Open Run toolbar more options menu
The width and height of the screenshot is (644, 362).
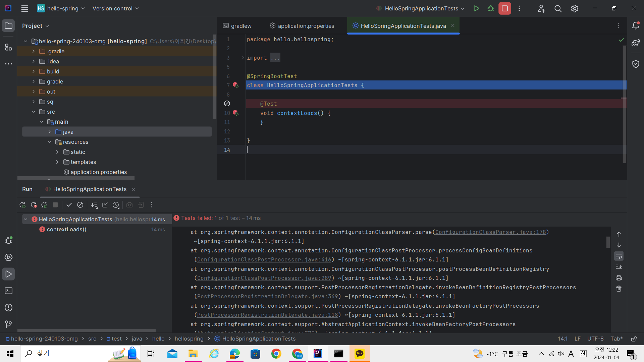coord(151,205)
